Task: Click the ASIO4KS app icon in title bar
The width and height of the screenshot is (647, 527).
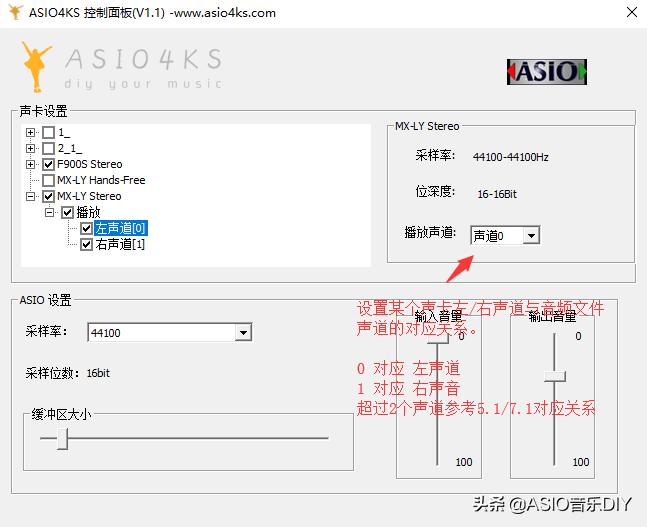Action: (15, 12)
